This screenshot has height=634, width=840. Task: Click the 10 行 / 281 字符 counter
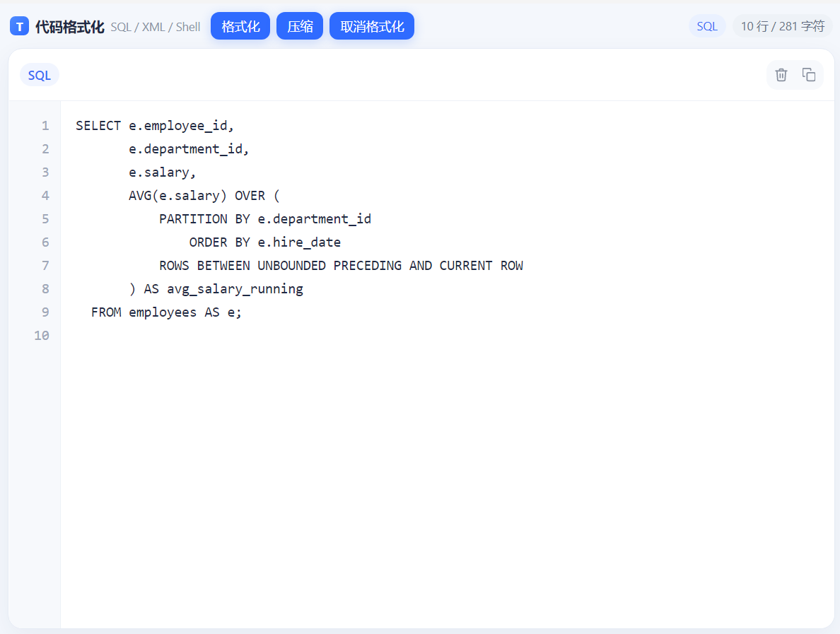(782, 26)
